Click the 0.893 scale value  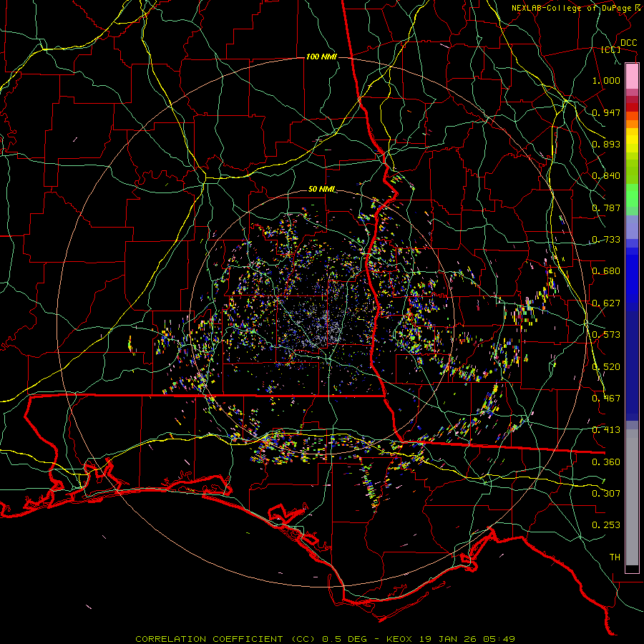point(606,144)
